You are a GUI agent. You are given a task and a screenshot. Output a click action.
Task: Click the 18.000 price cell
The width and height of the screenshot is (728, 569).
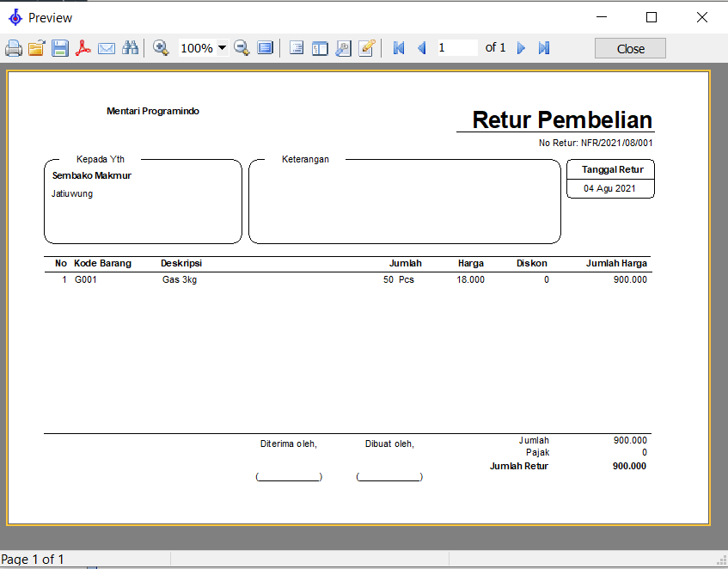coord(470,279)
